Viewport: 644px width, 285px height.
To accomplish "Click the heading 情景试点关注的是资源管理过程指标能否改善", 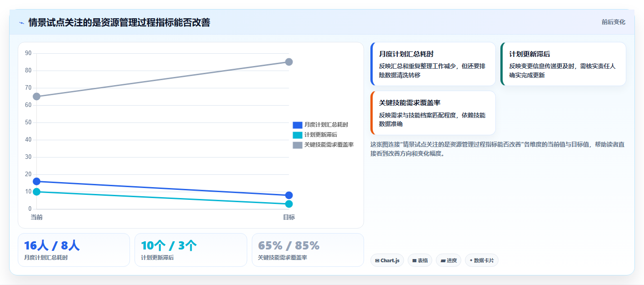I will [119, 22].
